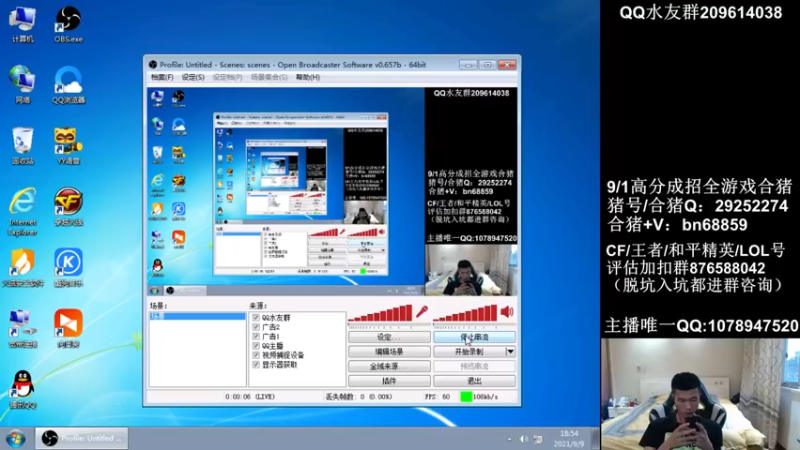Screen dimensions: 800x450
Task: Show hidden tray icons arrow in taskbar
Action: click(509, 439)
